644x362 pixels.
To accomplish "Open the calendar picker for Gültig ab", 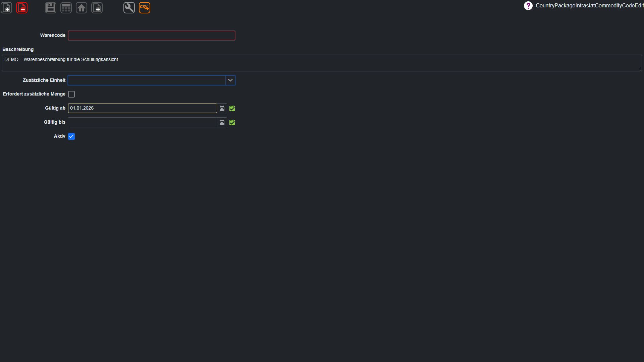I will (222, 108).
